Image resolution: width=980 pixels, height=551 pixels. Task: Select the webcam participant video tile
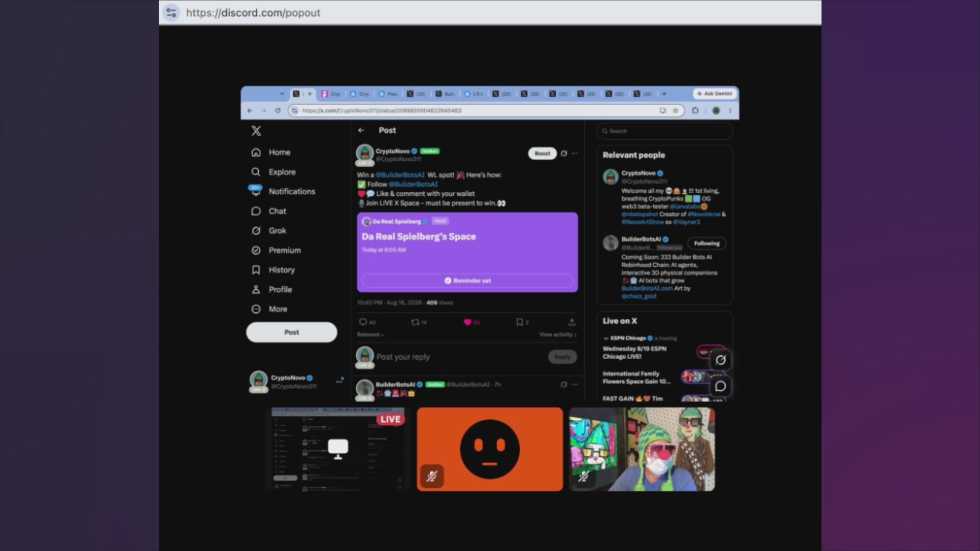(642, 449)
